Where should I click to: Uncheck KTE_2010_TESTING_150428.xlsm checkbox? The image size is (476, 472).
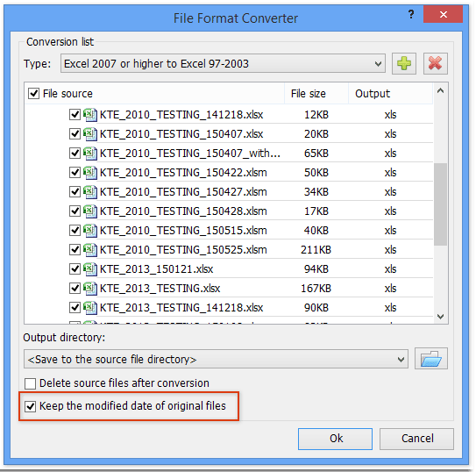point(75,211)
